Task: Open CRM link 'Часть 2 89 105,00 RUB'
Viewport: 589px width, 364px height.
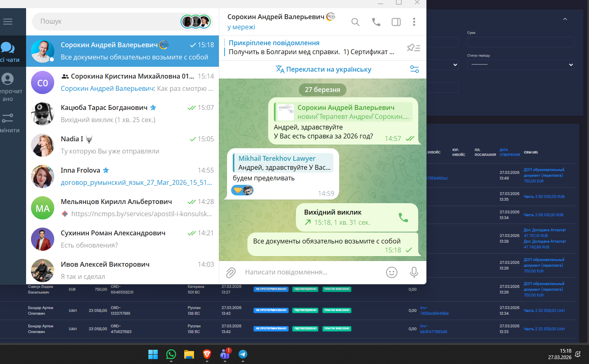Action: [543, 215]
